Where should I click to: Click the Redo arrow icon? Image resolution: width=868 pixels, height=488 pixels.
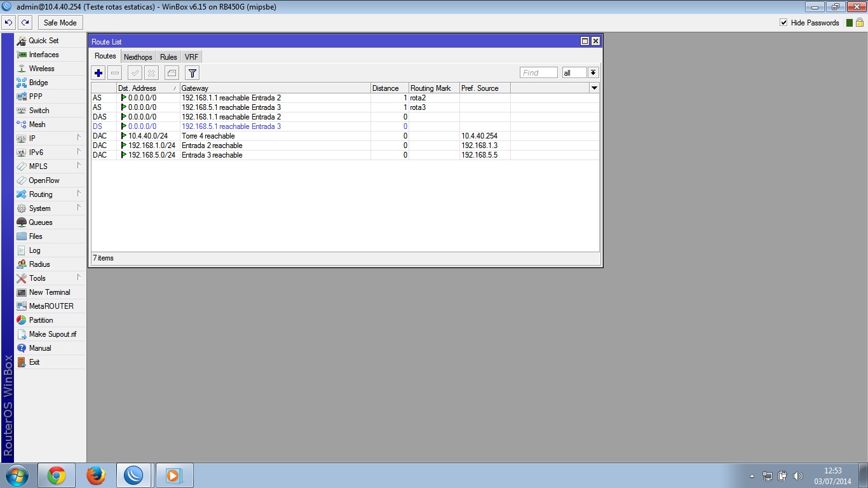click(25, 23)
